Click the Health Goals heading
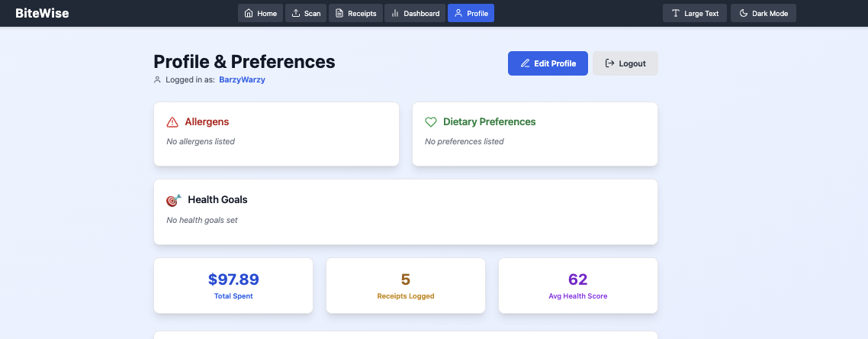 [217, 199]
